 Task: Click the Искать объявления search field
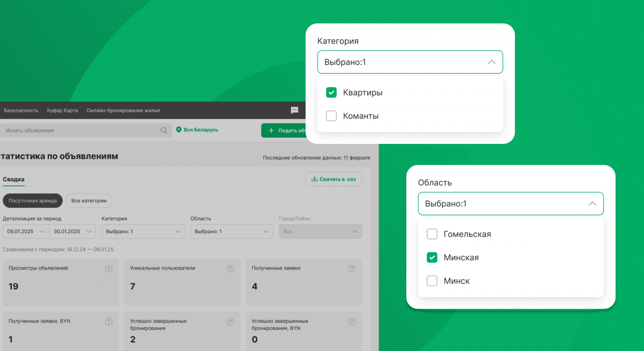(86, 130)
